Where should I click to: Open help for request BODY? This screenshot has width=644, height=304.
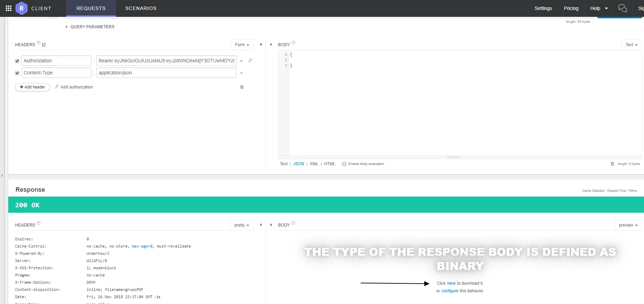293,43
